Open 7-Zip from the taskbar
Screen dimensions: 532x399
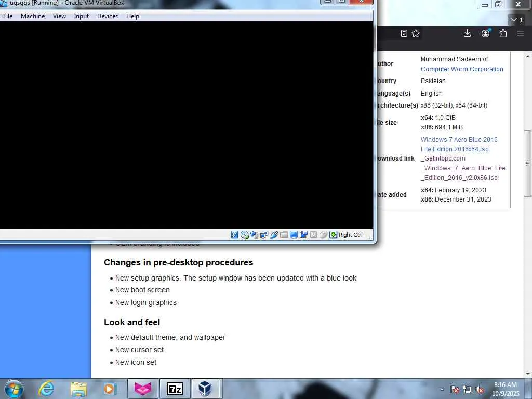click(175, 389)
